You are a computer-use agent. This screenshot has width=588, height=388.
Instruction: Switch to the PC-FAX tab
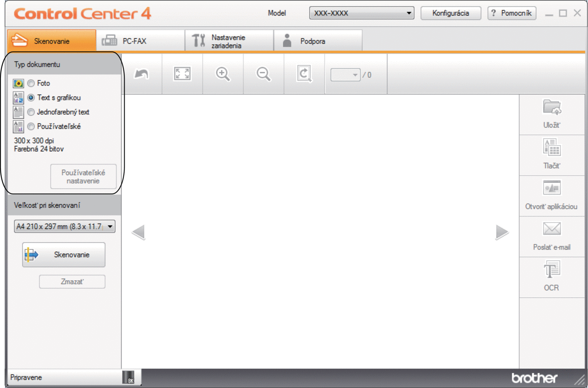coord(140,41)
